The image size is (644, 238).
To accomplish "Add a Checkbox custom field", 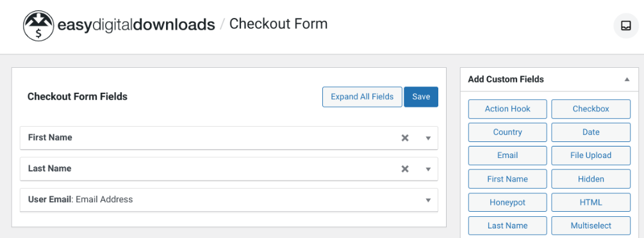I will (x=591, y=109).
